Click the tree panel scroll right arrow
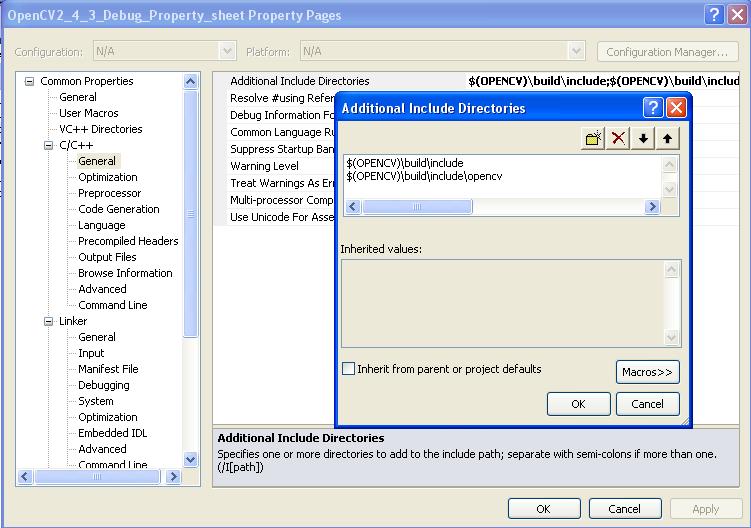 tap(173, 477)
